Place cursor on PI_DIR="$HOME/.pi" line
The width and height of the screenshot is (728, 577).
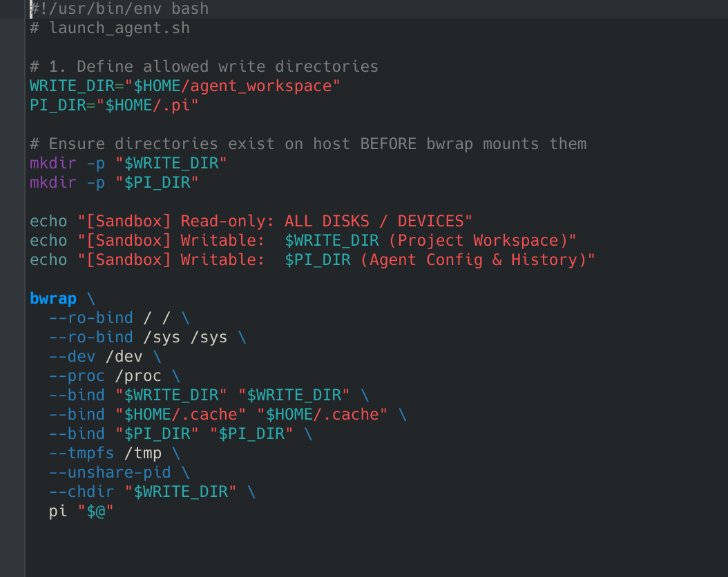tap(114, 106)
